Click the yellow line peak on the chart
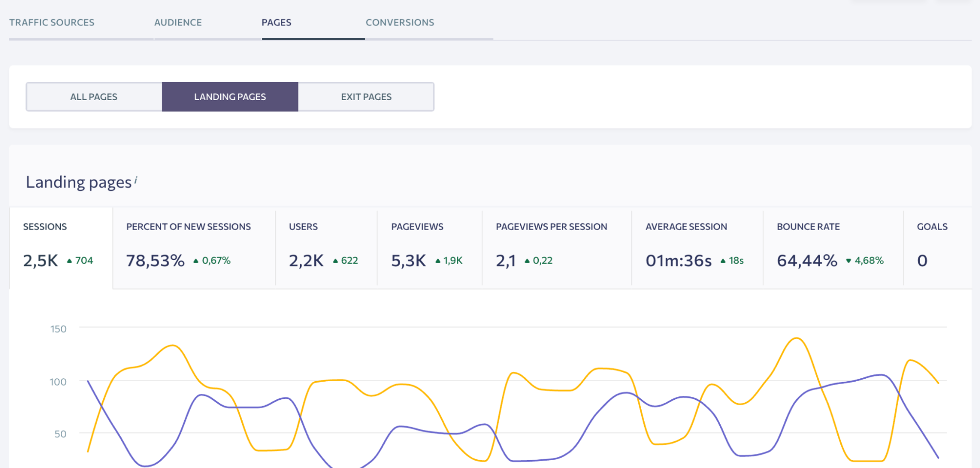Screen dimensions: 980x468 point(796,338)
